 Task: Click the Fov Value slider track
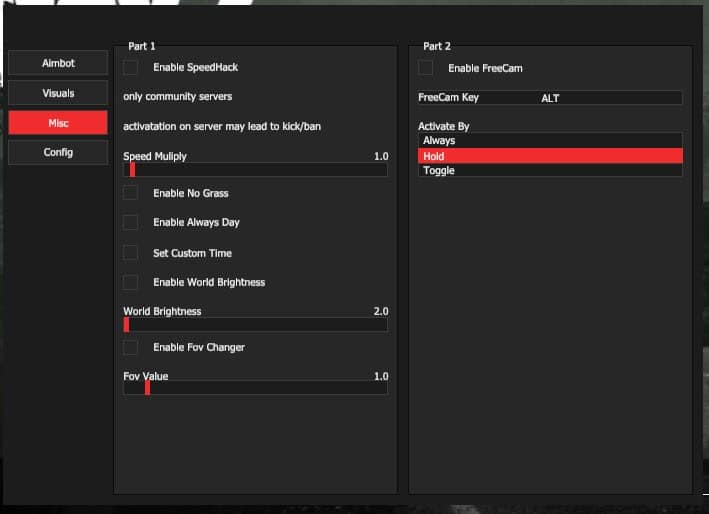tap(268, 388)
